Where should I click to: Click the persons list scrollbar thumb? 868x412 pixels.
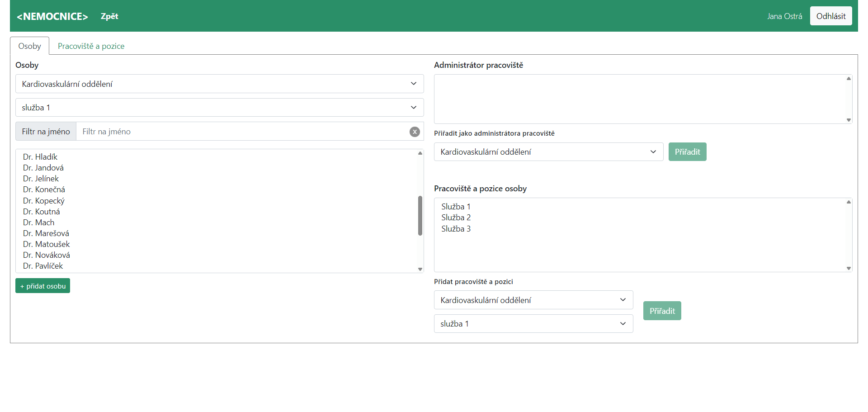coord(420,216)
